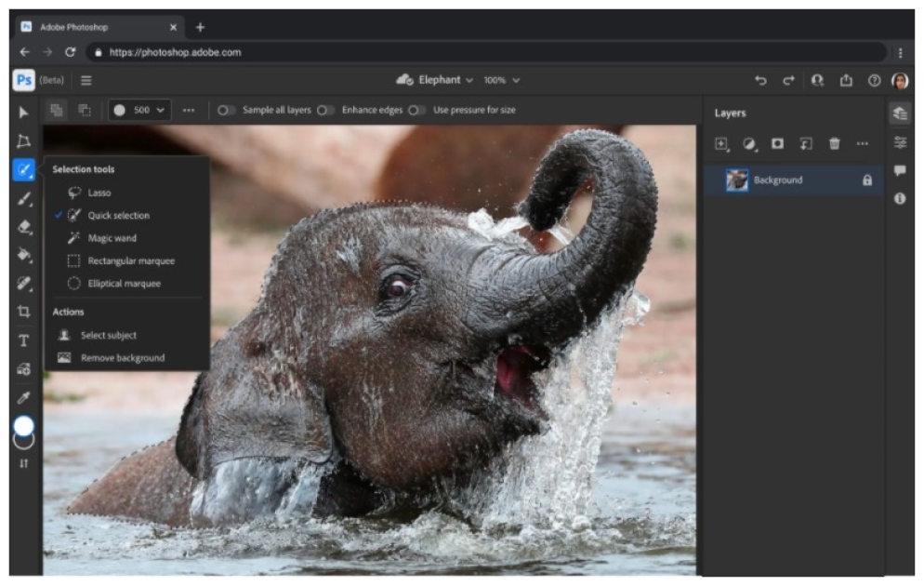Open the Help question mark icon
Viewport: 924px width, 586px height.
(x=875, y=80)
